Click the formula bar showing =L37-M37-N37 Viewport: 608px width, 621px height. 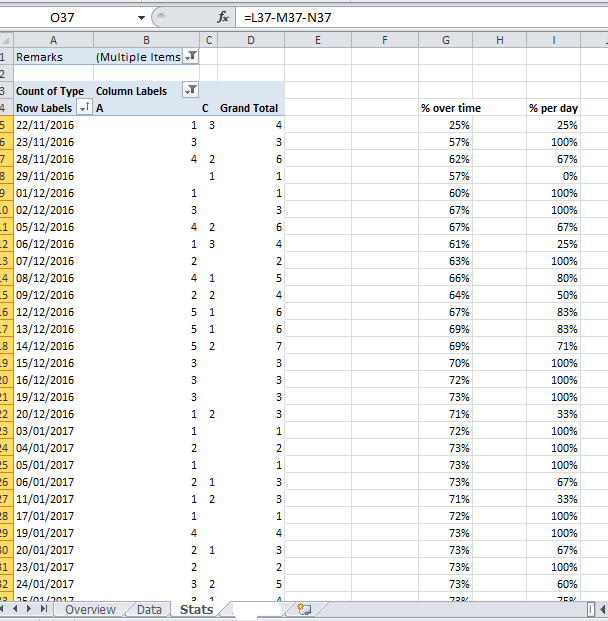coord(422,17)
